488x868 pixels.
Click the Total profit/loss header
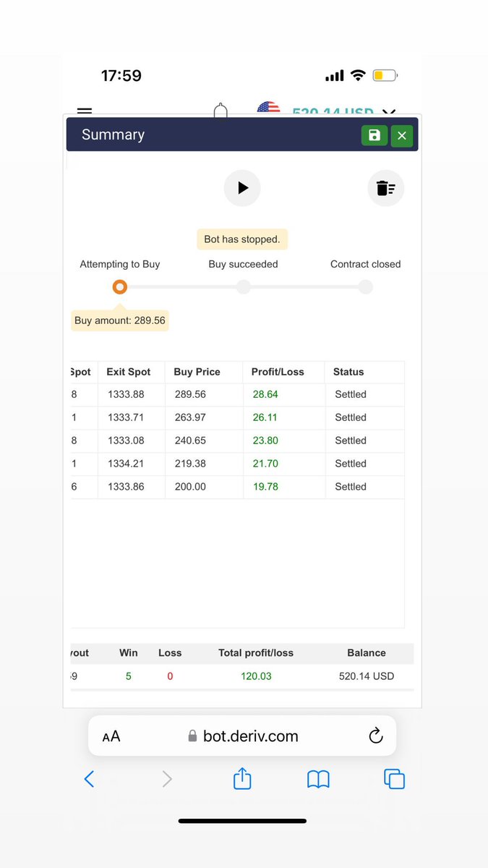pyautogui.click(x=256, y=652)
